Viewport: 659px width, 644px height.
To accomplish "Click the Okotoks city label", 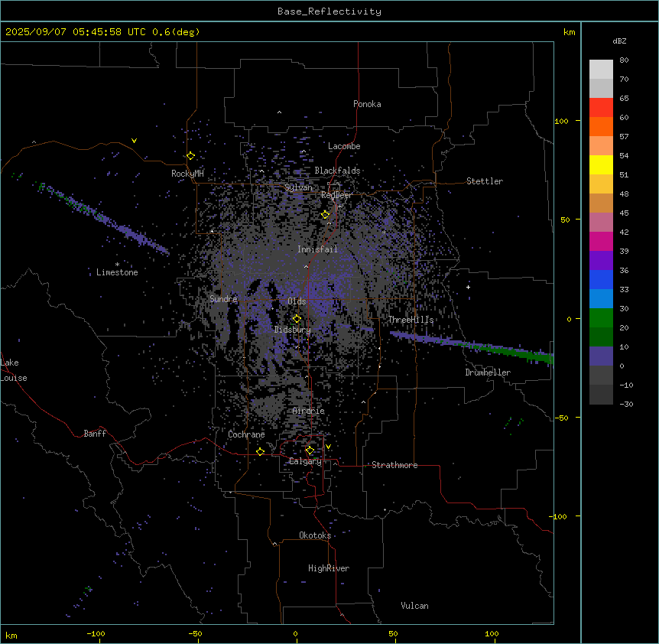I will (x=315, y=535).
